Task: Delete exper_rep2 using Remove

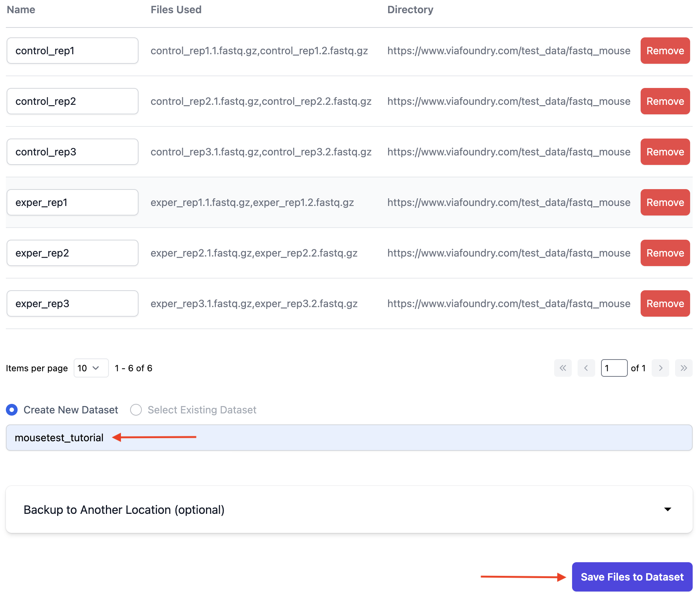Action: (x=665, y=253)
